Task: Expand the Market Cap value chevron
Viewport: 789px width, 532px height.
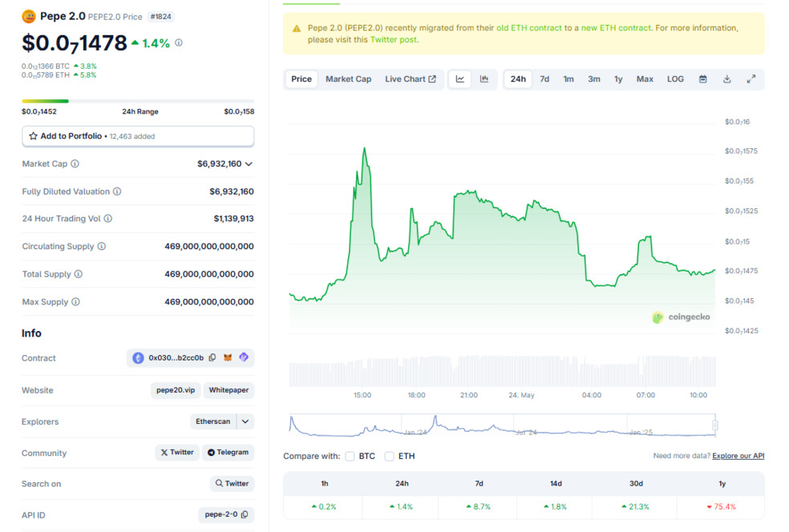Action: tap(249, 163)
